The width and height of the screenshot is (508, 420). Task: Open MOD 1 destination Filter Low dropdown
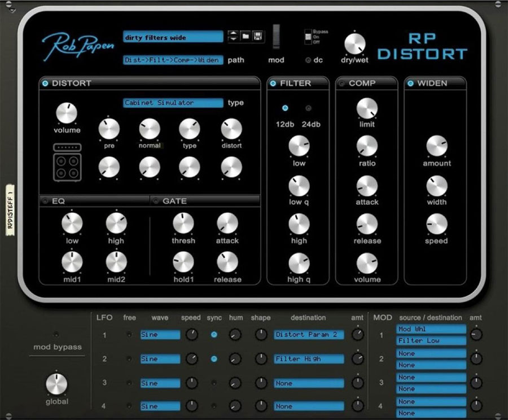(431, 340)
